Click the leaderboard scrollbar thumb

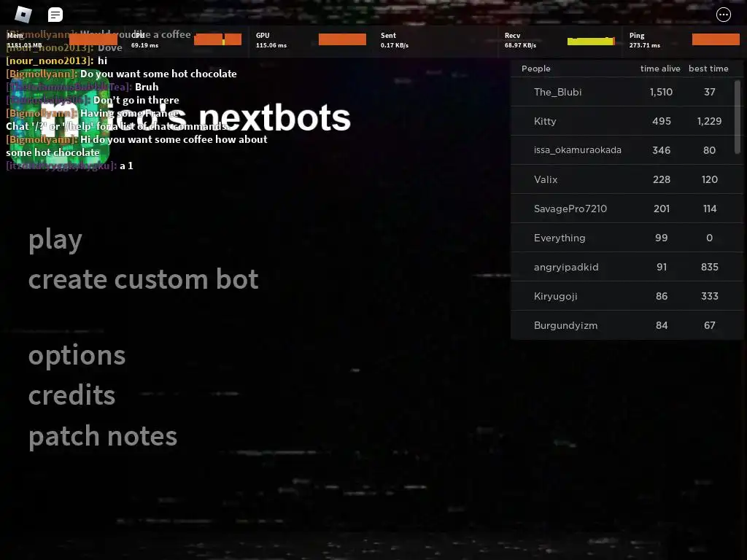tap(738, 117)
